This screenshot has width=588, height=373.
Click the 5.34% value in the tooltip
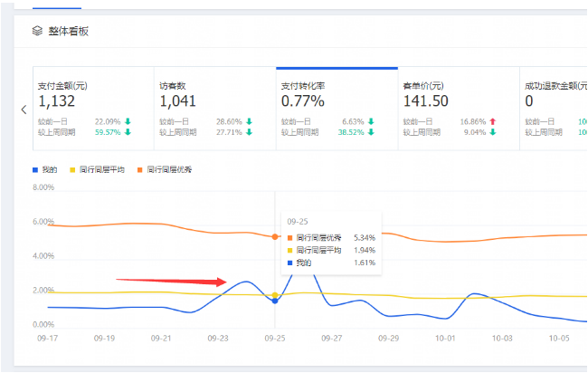tap(365, 237)
